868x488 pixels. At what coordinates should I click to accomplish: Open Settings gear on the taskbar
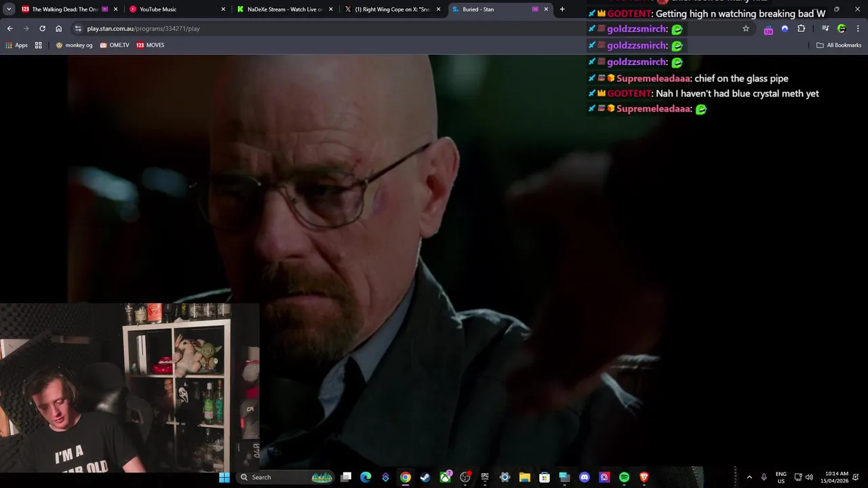[505, 477]
